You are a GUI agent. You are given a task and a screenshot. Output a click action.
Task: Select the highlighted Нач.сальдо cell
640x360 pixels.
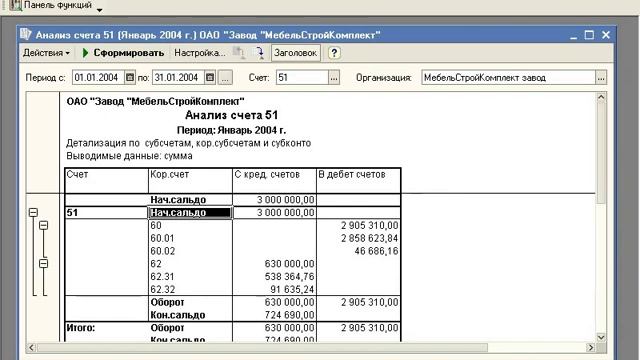(x=190, y=212)
